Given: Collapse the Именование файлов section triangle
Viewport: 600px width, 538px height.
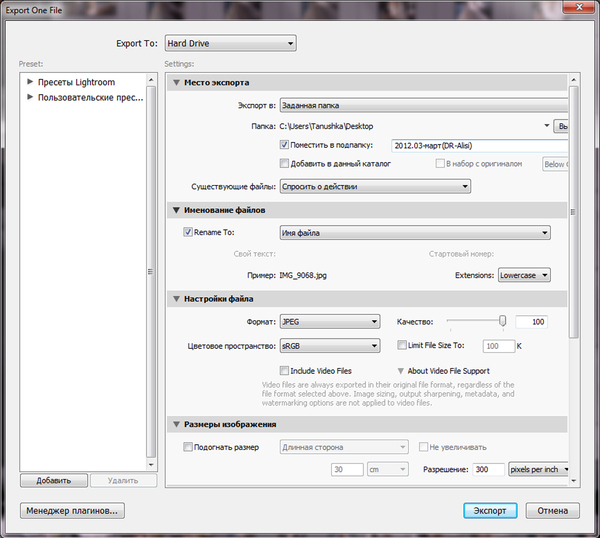Looking at the screenshot, I should tap(177, 210).
